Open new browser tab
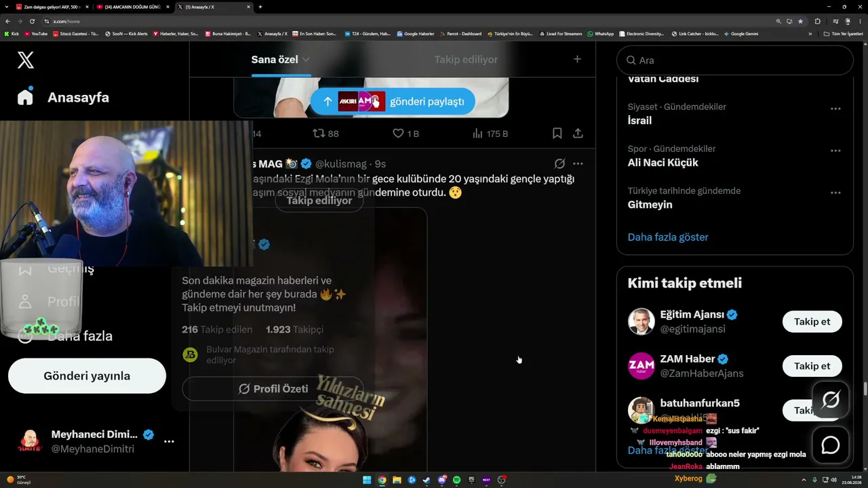 [x=260, y=7]
